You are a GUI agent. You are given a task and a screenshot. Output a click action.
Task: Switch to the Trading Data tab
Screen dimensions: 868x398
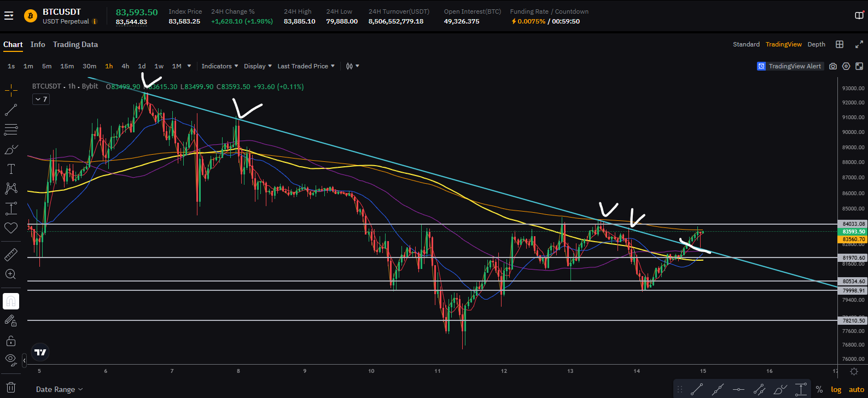point(75,44)
